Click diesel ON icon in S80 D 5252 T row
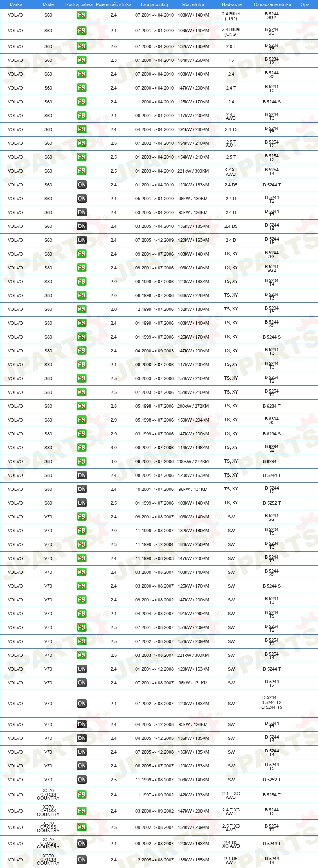The height and width of the screenshot is (868, 318). [82, 503]
